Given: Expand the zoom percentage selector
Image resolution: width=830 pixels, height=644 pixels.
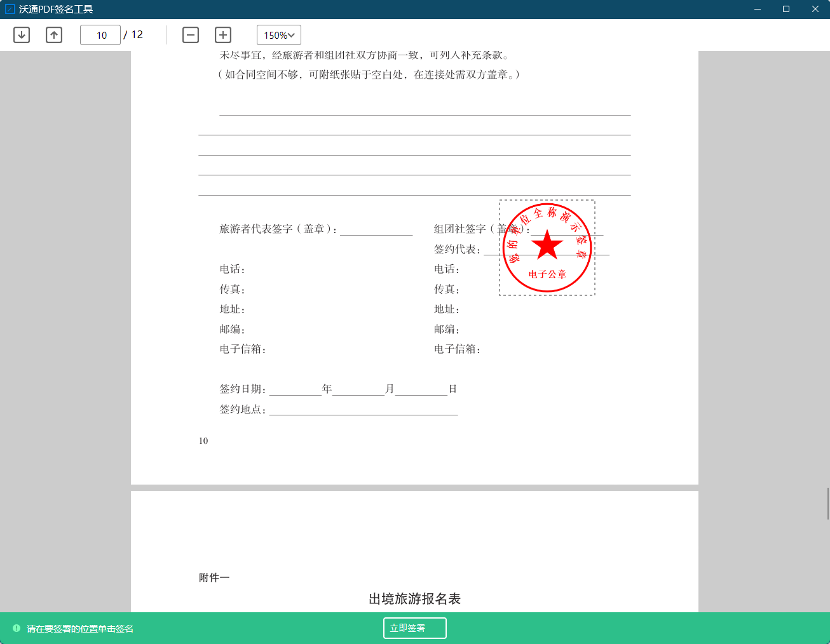Looking at the screenshot, I should tap(278, 35).
